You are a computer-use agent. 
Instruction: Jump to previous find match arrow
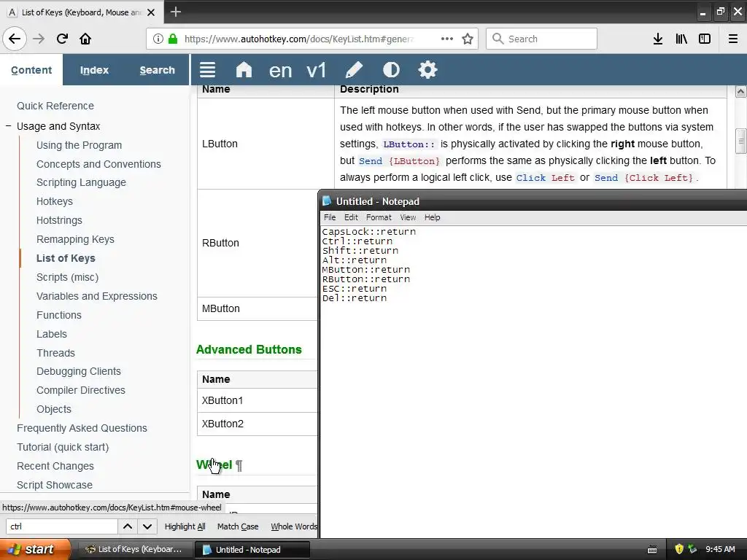coord(128,526)
